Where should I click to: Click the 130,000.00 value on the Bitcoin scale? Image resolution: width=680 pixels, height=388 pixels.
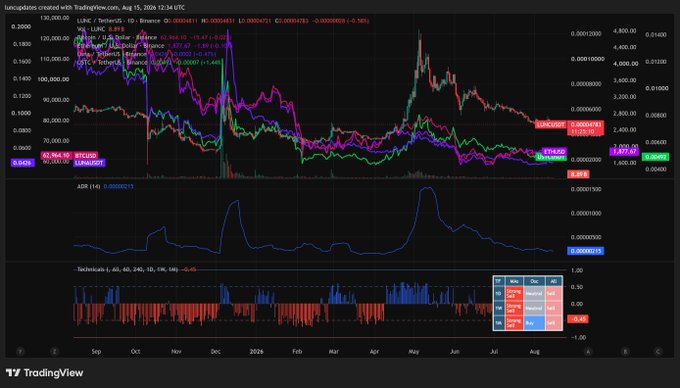(55, 18)
